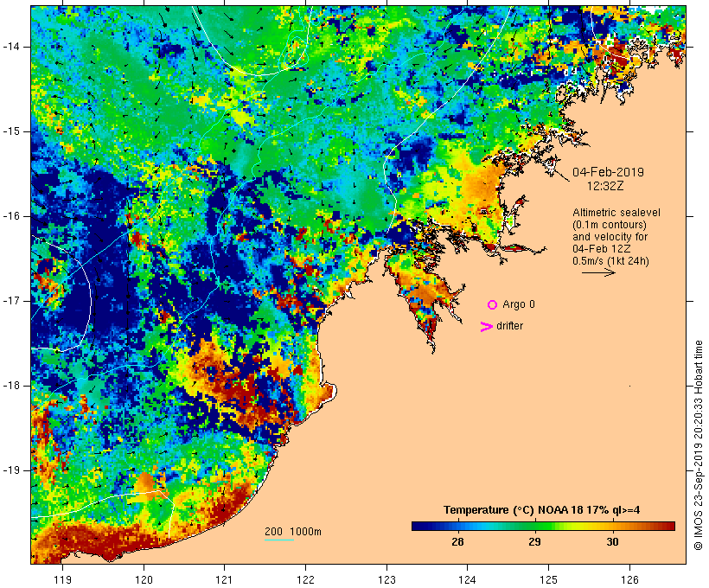Click the longitude label 125
The height and width of the screenshot is (588, 709).
[x=548, y=579]
